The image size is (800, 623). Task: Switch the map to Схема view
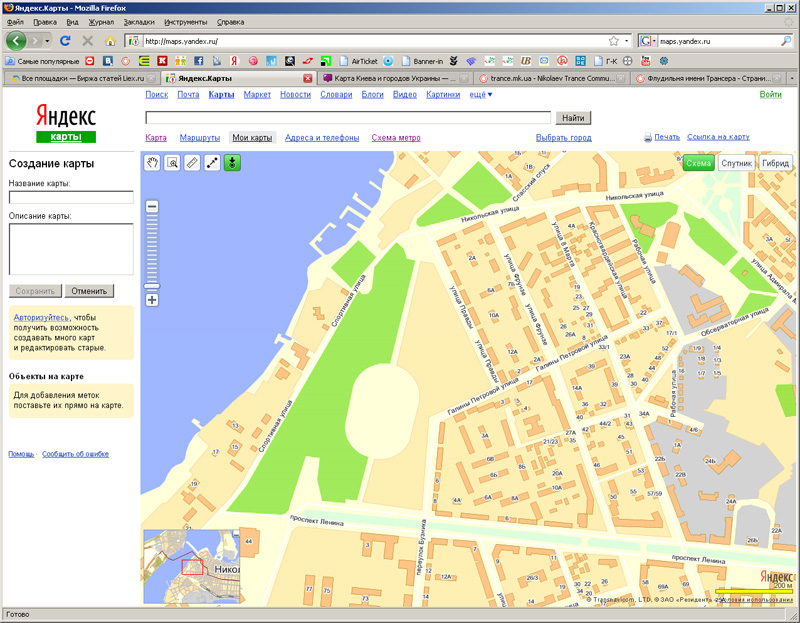(x=698, y=163)
